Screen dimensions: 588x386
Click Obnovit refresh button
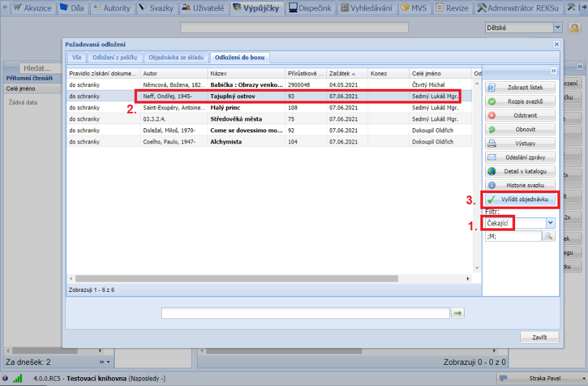(x=520, y=129)
